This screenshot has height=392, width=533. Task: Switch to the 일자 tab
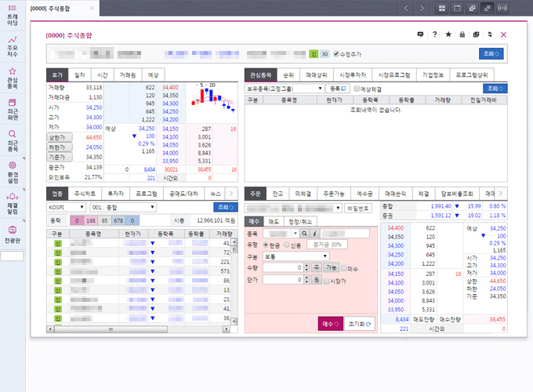click(x=79, y=75)
